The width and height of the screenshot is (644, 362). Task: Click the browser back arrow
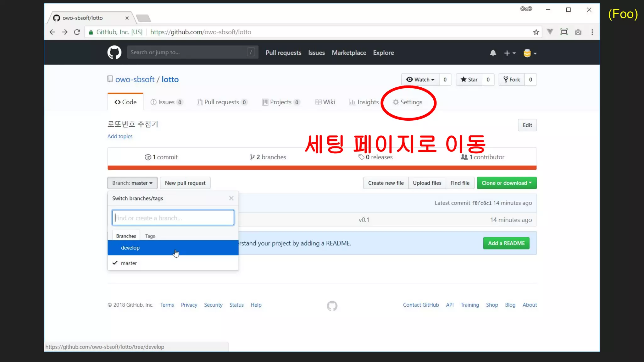pyautogui.click(x=53, y=32)
